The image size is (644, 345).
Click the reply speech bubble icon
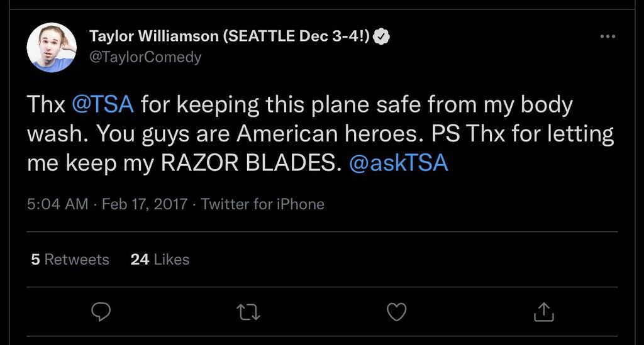click(x=101, y=312)
